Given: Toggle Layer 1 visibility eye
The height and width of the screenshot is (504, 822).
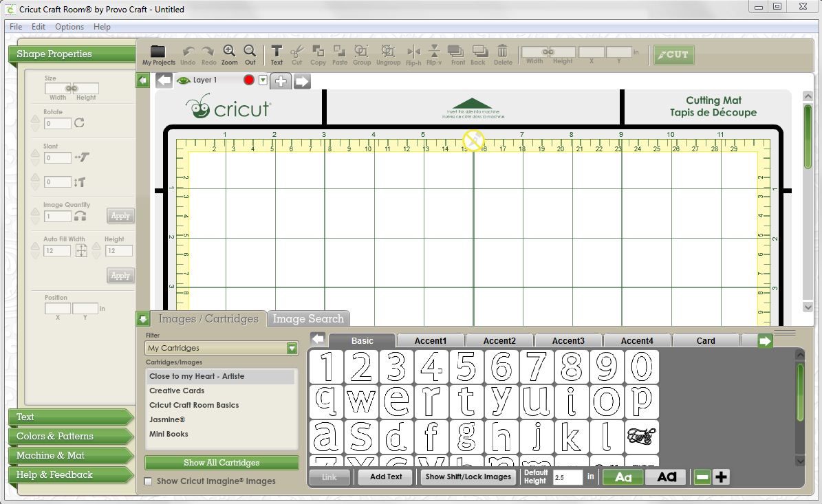Looking at the screenshot, I should click(183, 80).
